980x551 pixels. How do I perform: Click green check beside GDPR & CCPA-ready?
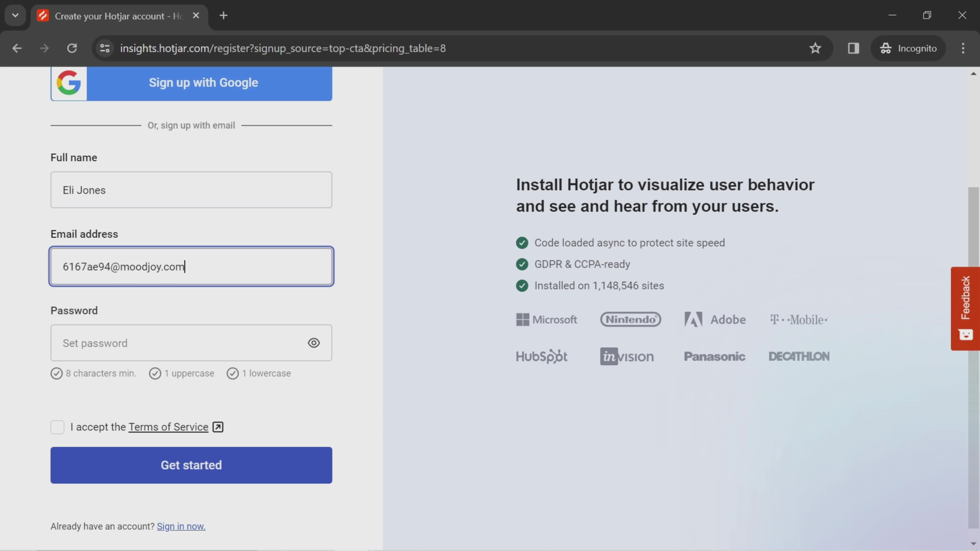coord(522,264)
